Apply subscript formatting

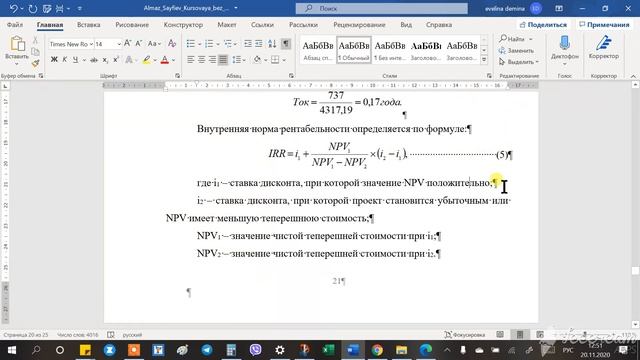pyautogui.click(x=105, y=60)
